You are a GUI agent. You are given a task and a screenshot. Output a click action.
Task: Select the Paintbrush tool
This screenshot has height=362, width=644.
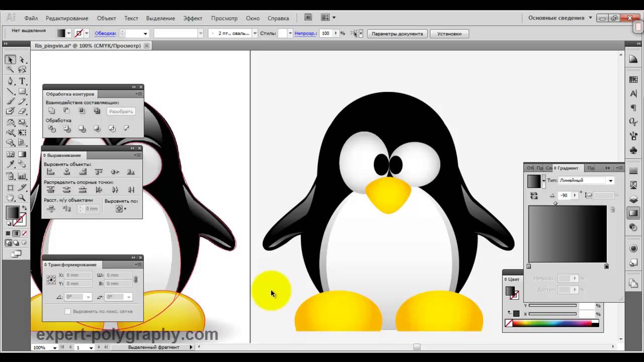point(10,102)
